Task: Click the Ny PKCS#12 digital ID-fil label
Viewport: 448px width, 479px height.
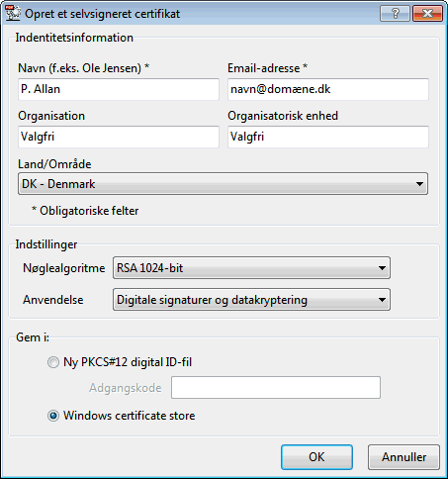Action: coord(128,362)
